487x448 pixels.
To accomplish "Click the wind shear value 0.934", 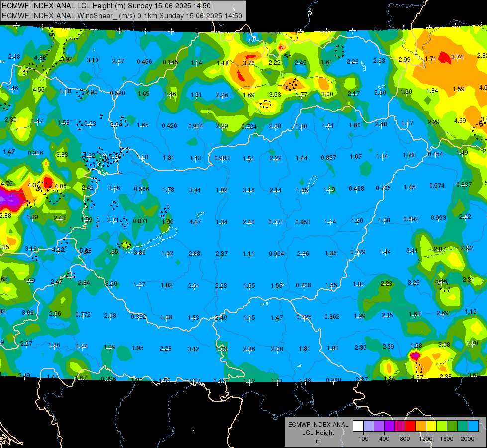I will 195,126.
